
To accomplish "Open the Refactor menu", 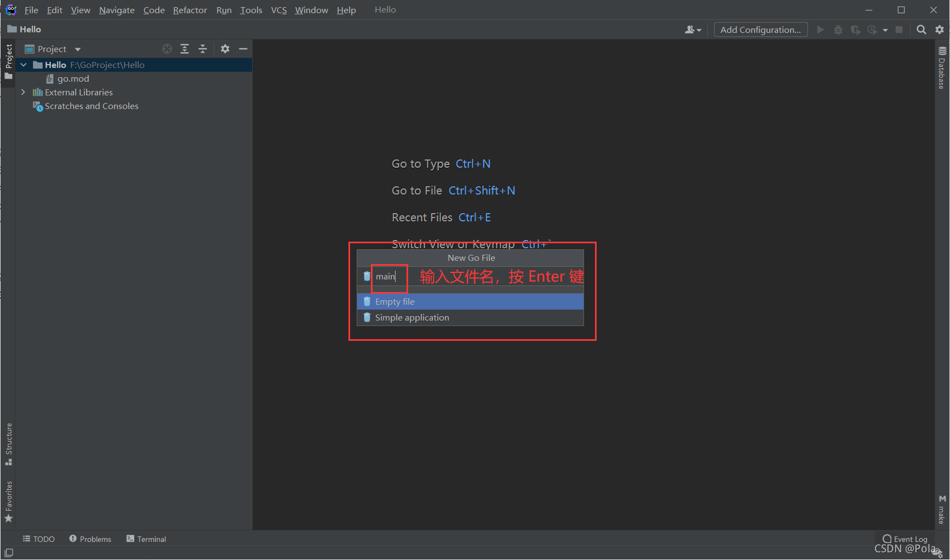I will point(190,10).
